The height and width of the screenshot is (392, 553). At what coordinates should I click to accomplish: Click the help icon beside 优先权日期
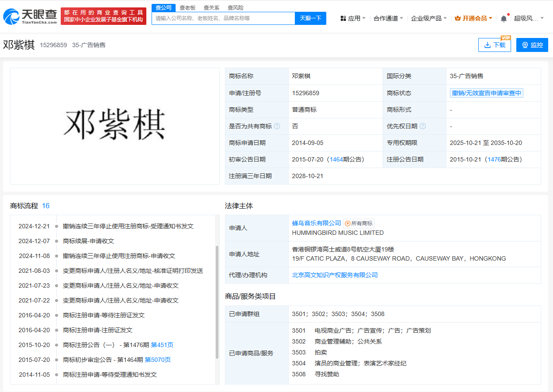tap(422, 126)
